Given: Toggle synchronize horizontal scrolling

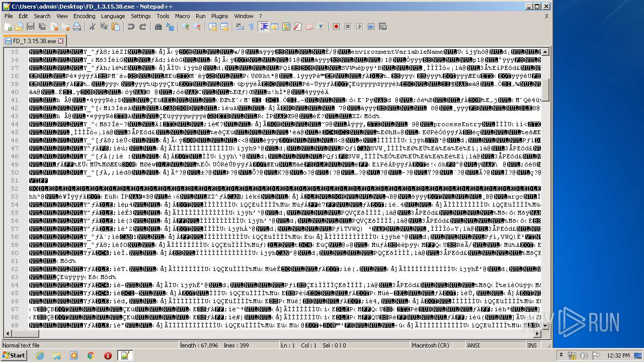Looking at the screenshot, I should point(224,27).
